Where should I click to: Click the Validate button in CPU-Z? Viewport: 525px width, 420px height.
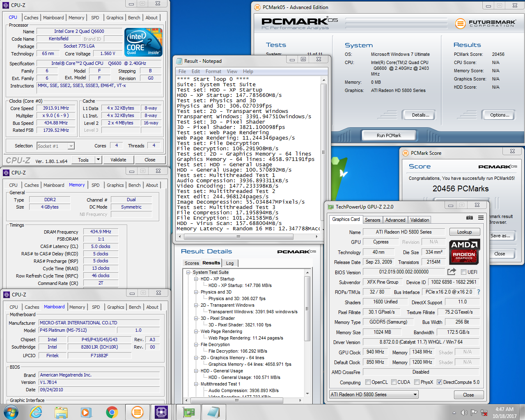click(118, 160)
